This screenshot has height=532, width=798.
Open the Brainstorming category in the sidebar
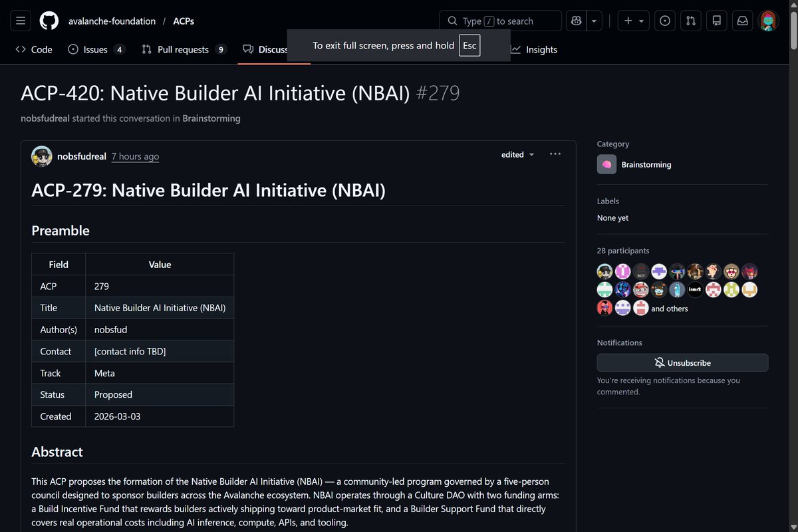[646, 164]
